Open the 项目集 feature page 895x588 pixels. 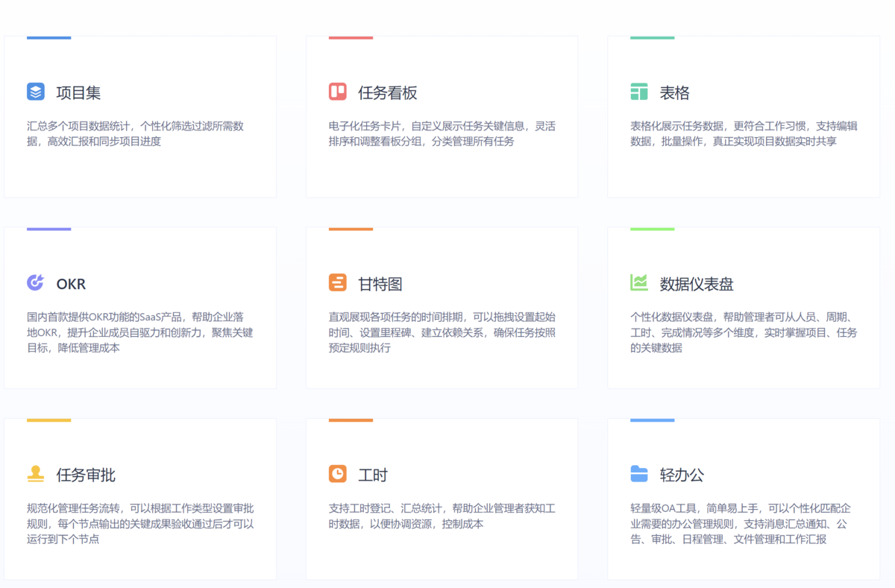pyautogui.click(x=78, y=91)
